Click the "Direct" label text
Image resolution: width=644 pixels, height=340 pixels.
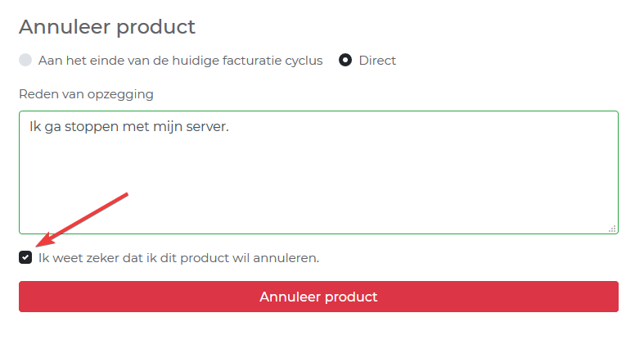[x=377, y=61]
